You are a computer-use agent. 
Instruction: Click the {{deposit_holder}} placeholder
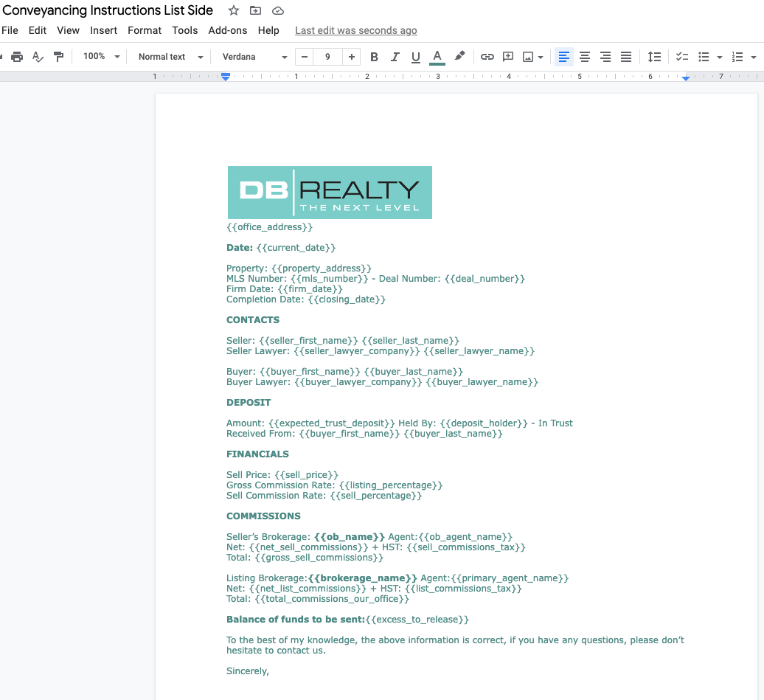tap(484, 423)
